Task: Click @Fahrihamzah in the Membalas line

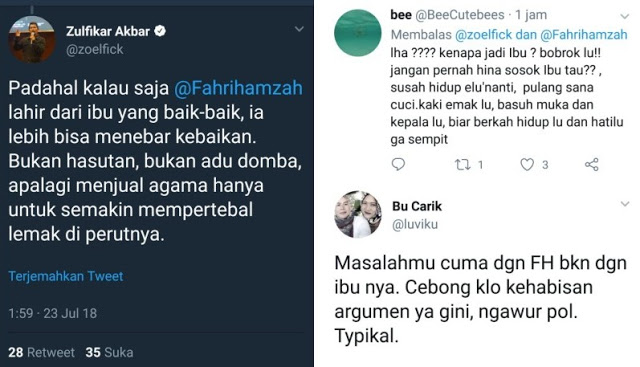Action: pos(584,35)
